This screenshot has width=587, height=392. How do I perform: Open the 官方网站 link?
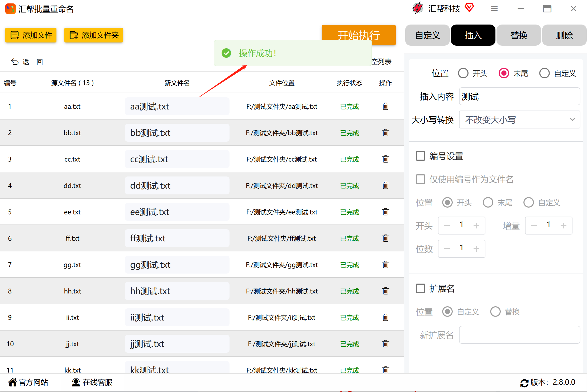coord(28,382)
